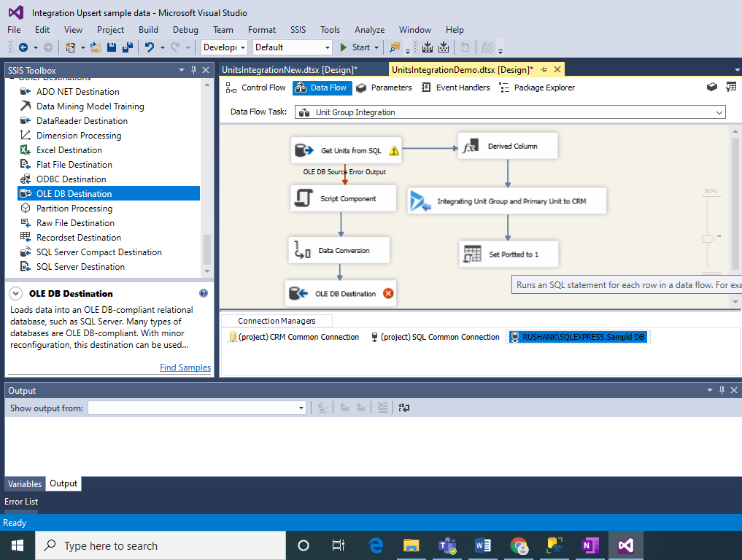The image size is (742, 560).
Task: Click the Derived Column fx icon
Action: (471, 146)
